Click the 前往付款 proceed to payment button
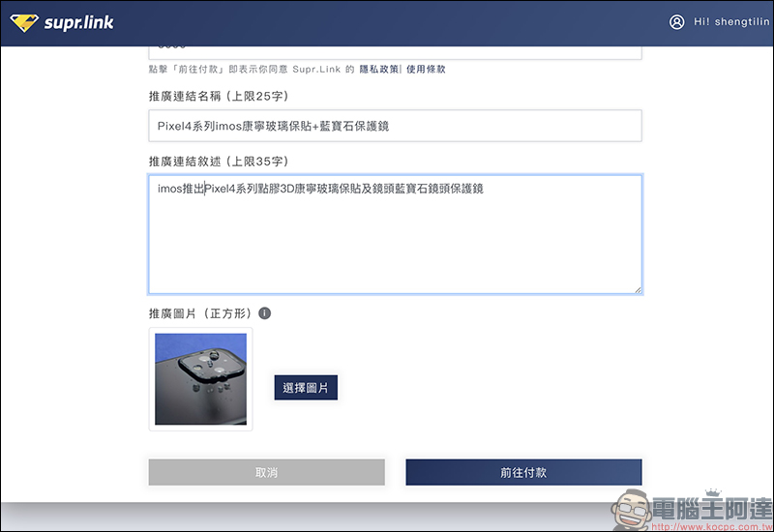 [523, 472]
